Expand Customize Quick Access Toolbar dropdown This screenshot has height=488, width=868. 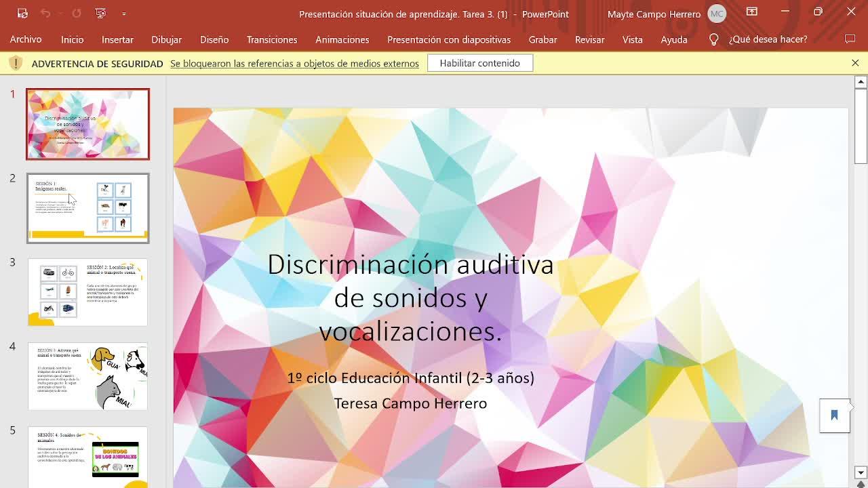124,14
